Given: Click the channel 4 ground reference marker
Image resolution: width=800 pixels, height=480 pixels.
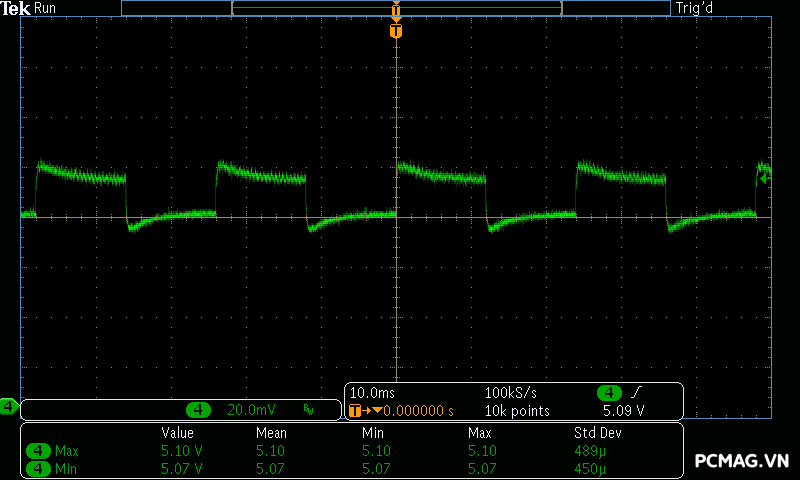Looking at the screenshot, I should [8, 406].
